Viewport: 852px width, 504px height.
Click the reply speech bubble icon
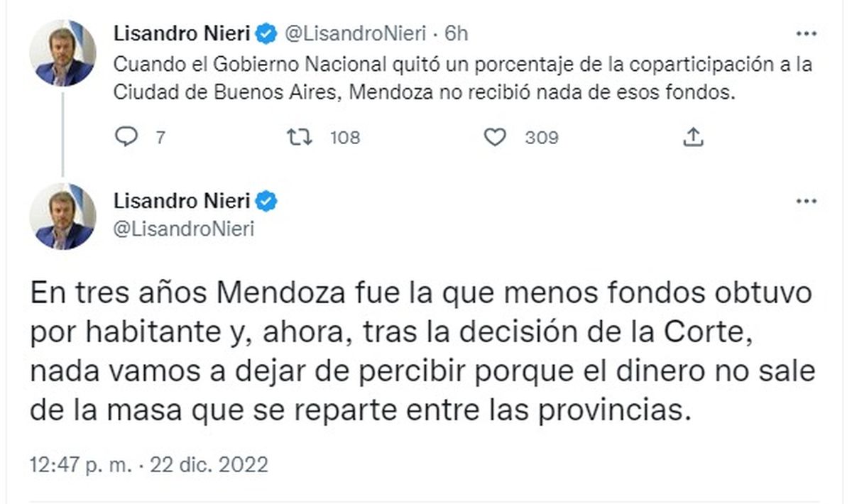pyautogui.click(x=125, y=138)
